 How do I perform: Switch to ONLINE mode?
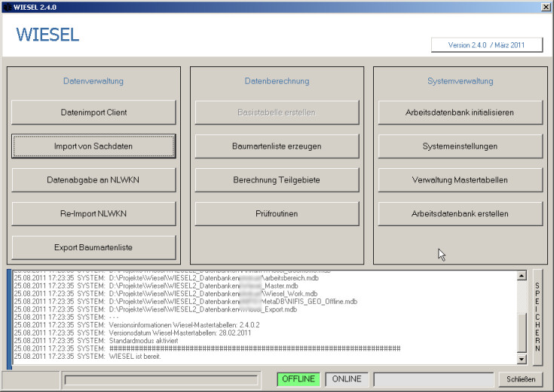347,379
